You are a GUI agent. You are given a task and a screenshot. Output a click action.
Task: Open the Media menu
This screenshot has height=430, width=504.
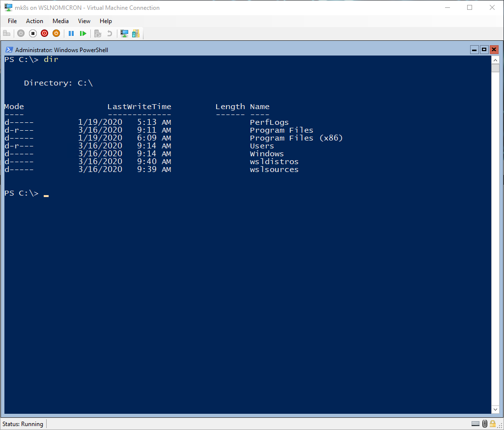[60, 21]
